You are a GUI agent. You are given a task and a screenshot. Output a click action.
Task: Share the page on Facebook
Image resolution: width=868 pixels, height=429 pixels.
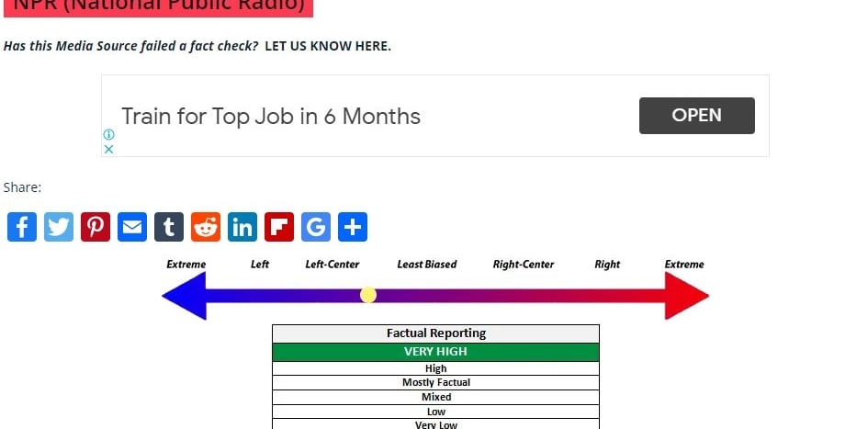22,227
